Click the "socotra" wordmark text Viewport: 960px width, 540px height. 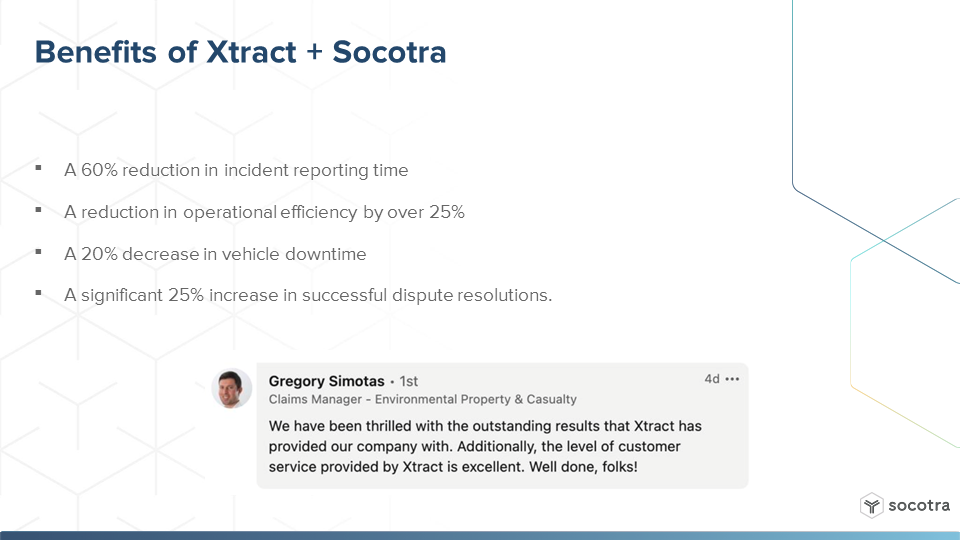point(919,505)
